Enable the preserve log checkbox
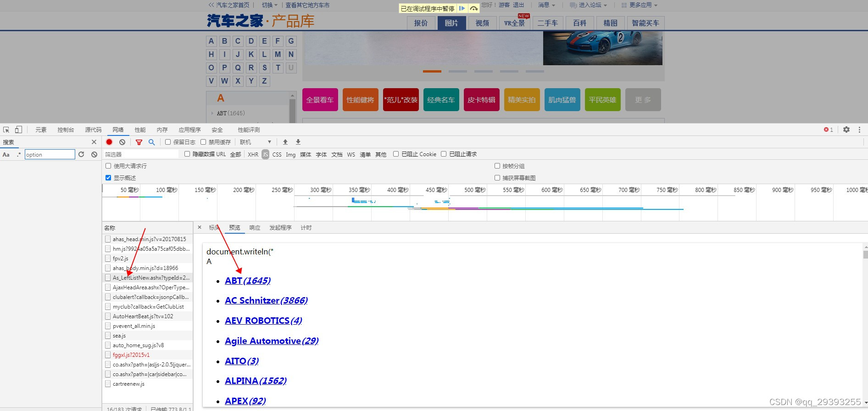Viewport: 868px width, 411px height. (x=168, y=142)
